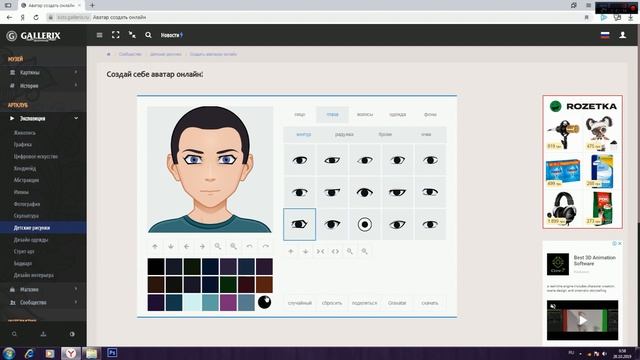Switch to the одежда tab
This screenshot has height=360, width=640.
click(x=398, y=115)
